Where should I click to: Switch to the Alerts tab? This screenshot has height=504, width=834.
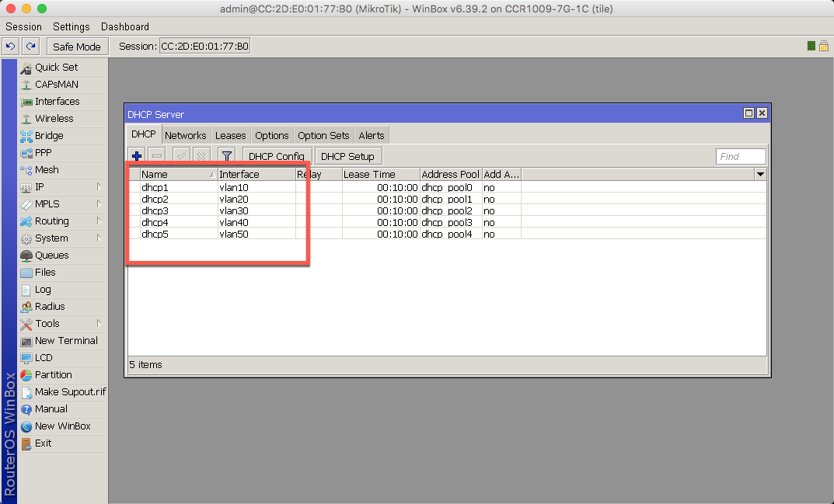[372, 135]
